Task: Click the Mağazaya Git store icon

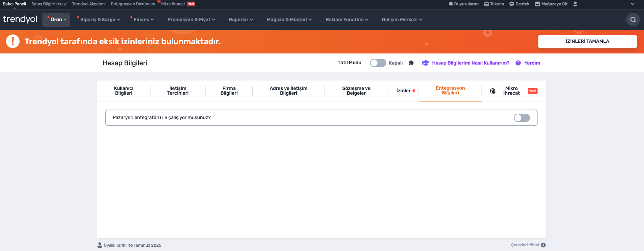Action: 537,4
